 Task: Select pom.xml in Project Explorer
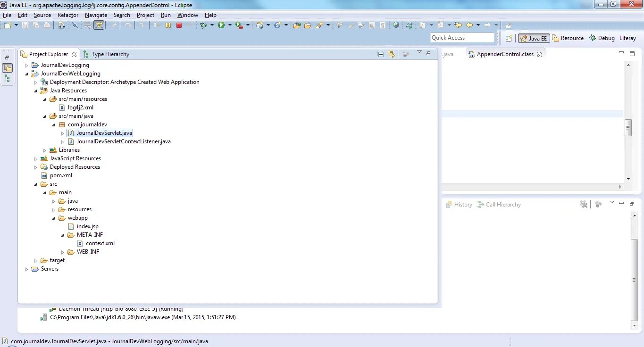pyautogui.click(x=57, y=175)
